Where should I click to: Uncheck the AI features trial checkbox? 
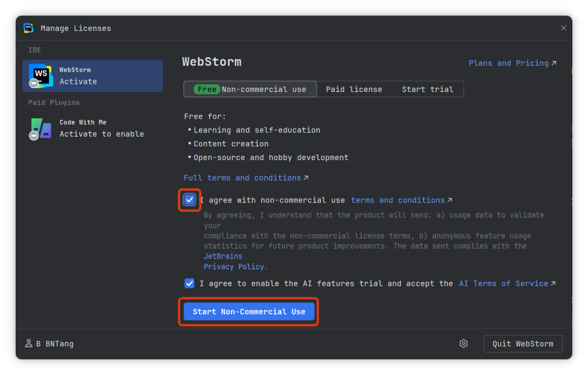point(189,284)
